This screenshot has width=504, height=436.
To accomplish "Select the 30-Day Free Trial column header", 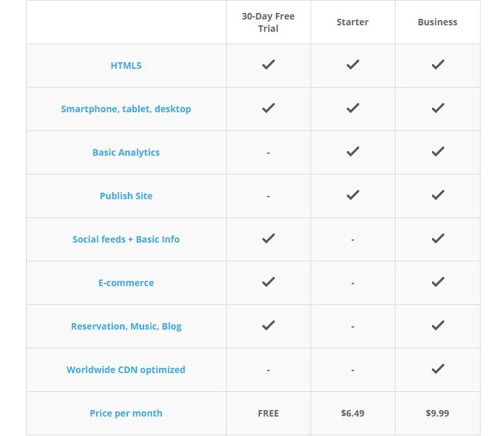I will point(268,22).
